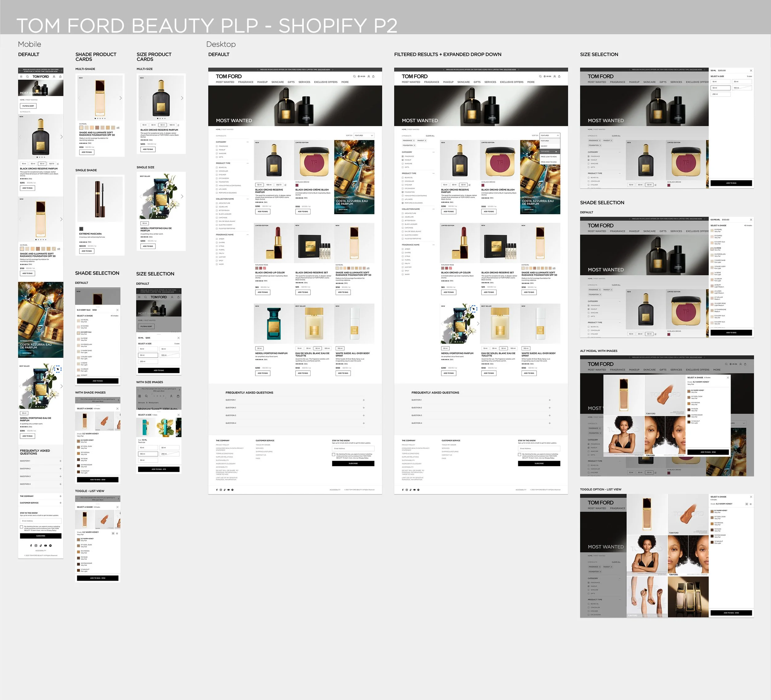Click Clear All link in Filtered Results frame
This screenshot has width=771, height=700.
click(x=430, y=136)
